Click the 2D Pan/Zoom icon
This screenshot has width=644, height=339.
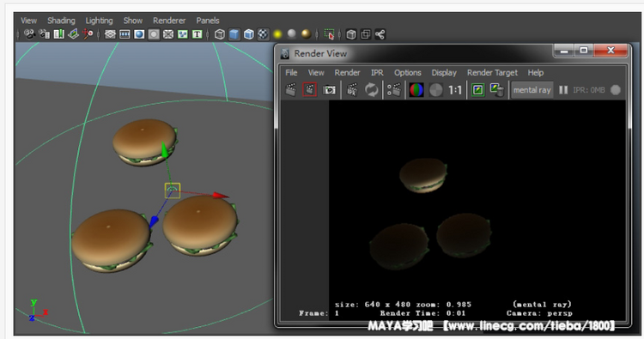tap(88, 34)
